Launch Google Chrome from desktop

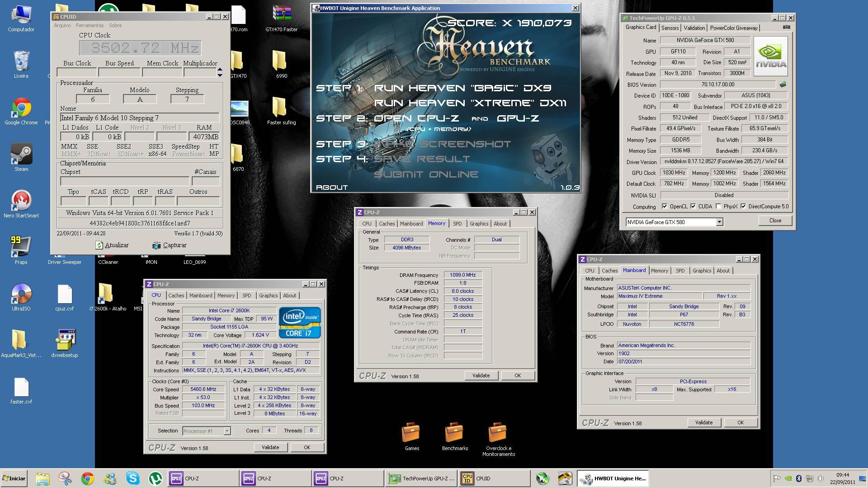pos(21,111)
